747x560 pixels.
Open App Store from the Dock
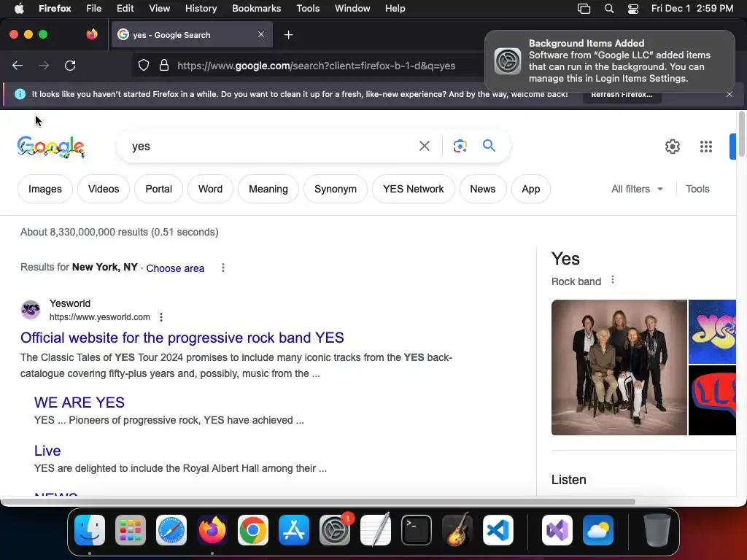(294, 530)
